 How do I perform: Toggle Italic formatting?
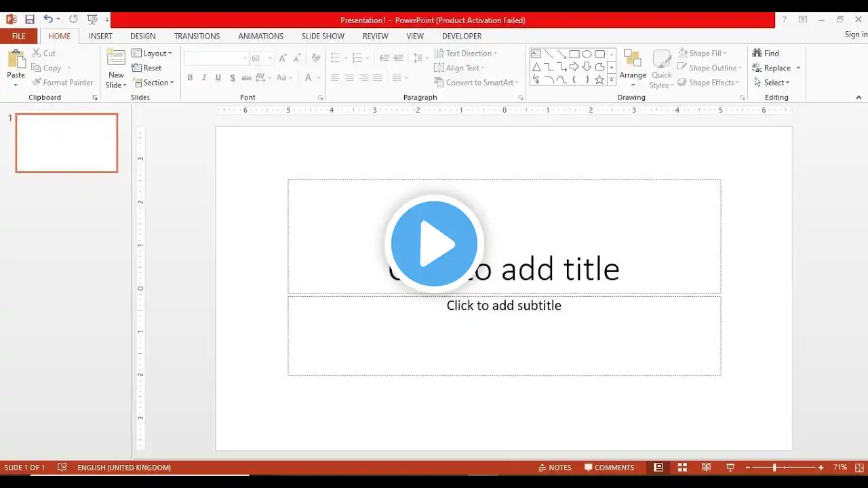click(204, 78)
